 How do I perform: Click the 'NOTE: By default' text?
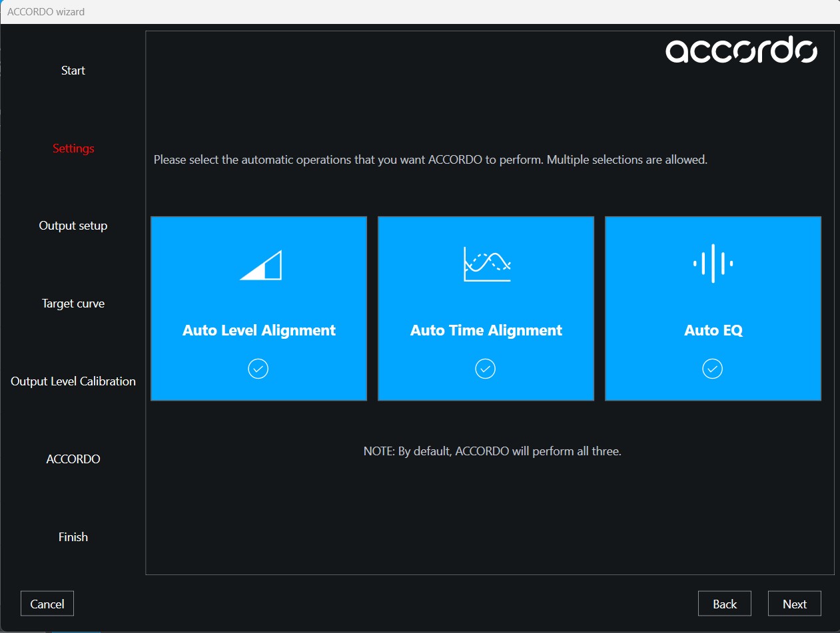492,451
